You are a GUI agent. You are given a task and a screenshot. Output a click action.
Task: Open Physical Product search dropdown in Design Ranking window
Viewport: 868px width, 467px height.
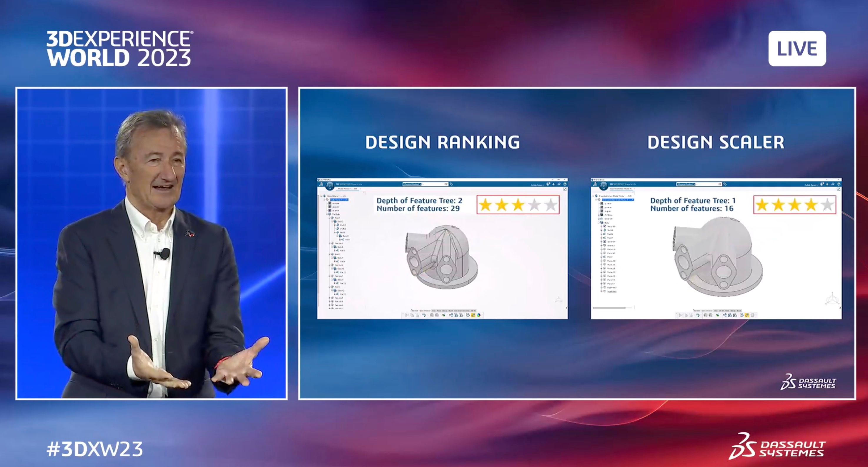[413, 184]
